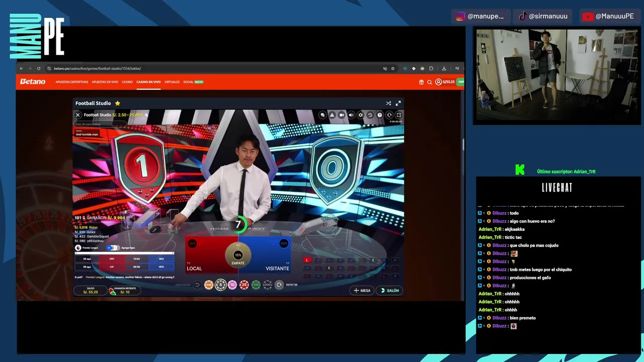The image size is (644, 362).
Task: Click the browser address bar URL
Action: click(97, 68)
